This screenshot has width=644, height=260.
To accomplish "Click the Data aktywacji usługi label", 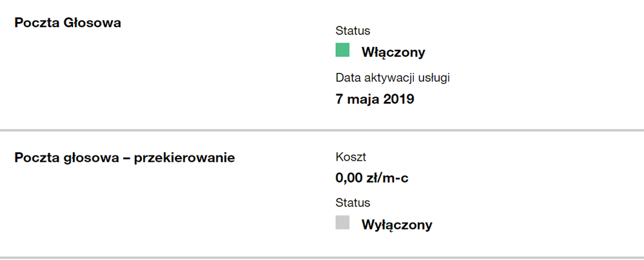I will pyautogui.click(x=393, y=78).
